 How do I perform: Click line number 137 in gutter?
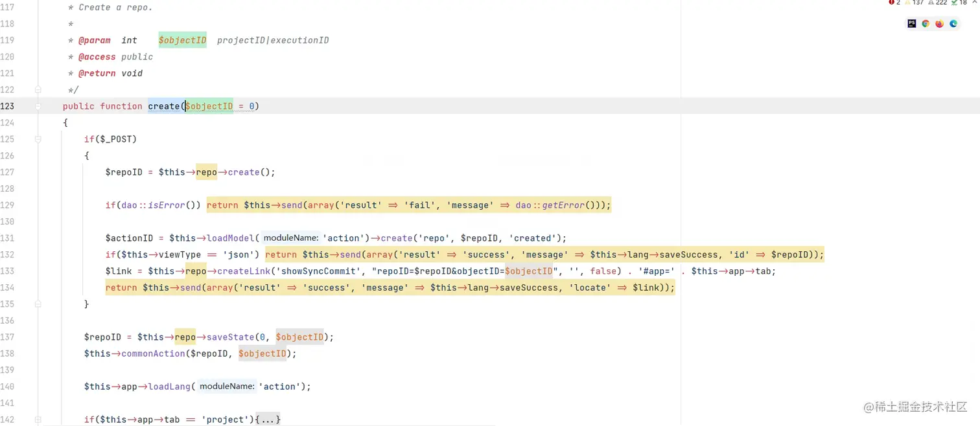pos(7,337)
